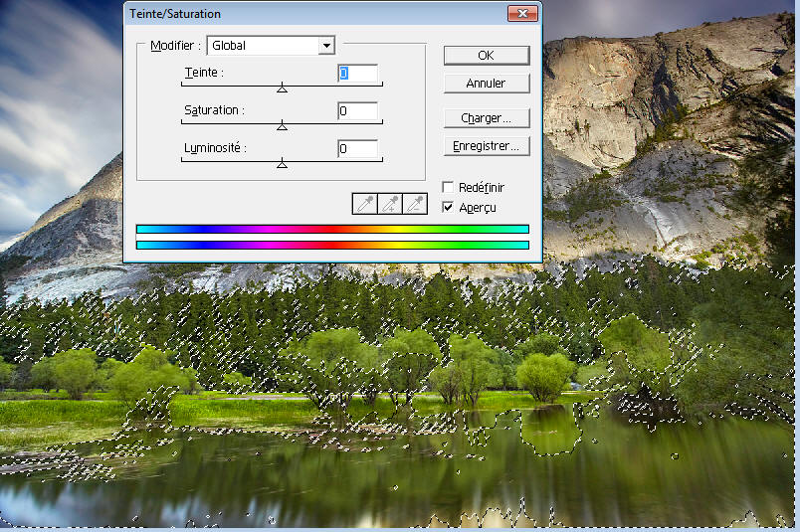Image resolution: width=800 pixels, height=532 pixels.
Task: Select the eyedropper tool
Action: pos(365,204)
